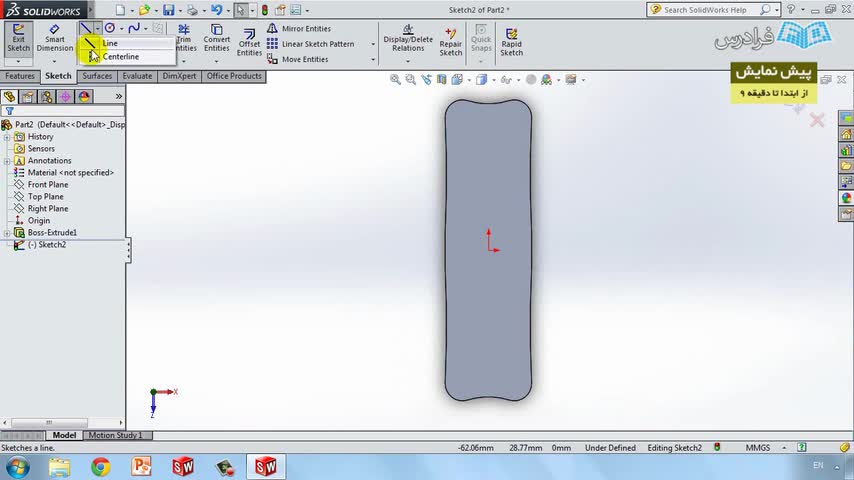The height and width of the screenshot is (480, 854).
Task: Open the ConfigurationManager tab
Action: pyautogui.click(x=47, y=97)
